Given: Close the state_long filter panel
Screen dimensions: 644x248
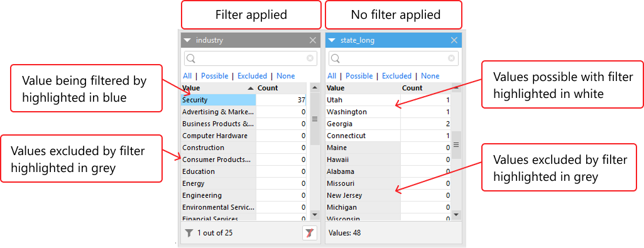Looking at the screenshot, I should click(454, 40).
